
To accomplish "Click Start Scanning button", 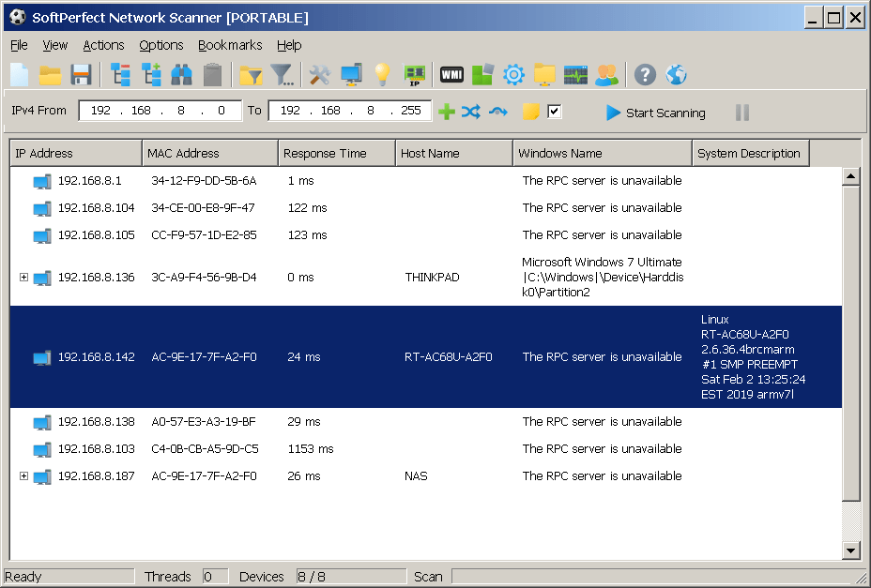I will [x=655, y=113].
